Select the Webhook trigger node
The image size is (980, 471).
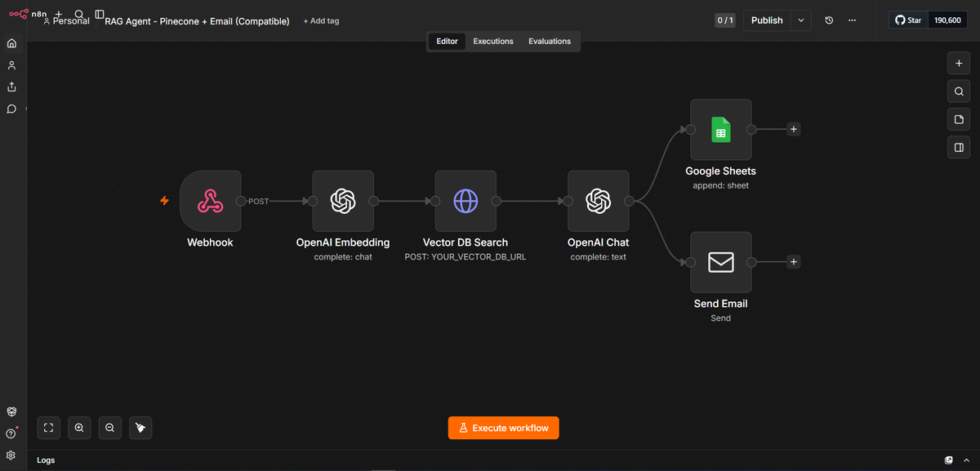(x=211, y=201)
